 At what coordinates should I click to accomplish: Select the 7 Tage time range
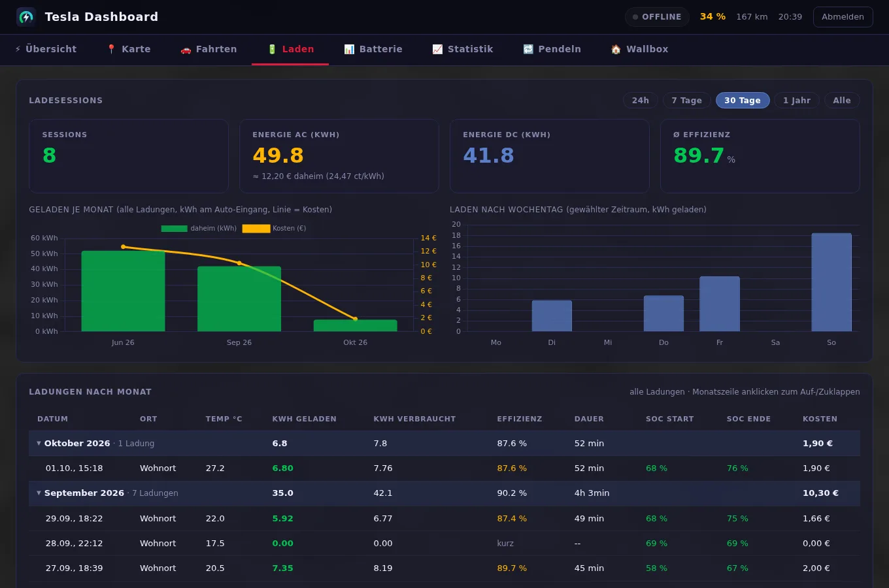point(686,100)
